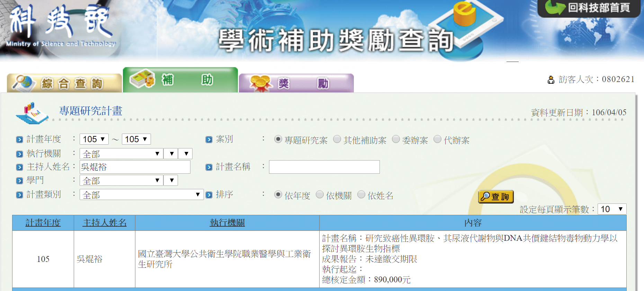Switch to the 補助 tab
644x291 pixels.
click(x=180, y=80)
